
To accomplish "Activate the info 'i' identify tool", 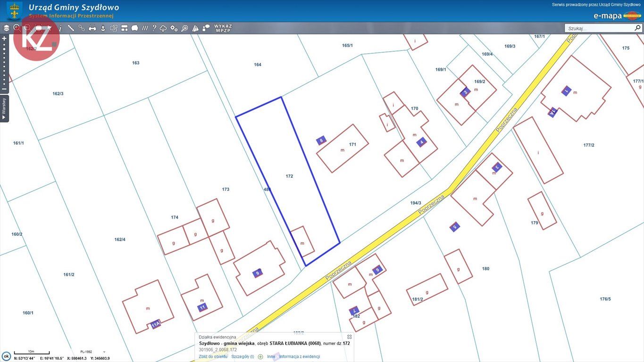I will point(60,28).
